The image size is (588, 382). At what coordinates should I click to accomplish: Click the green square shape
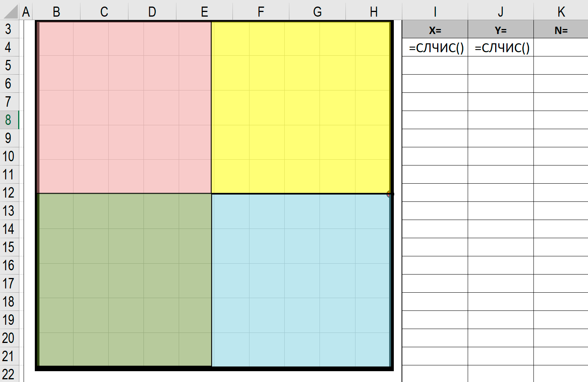(x=125, y=280)
